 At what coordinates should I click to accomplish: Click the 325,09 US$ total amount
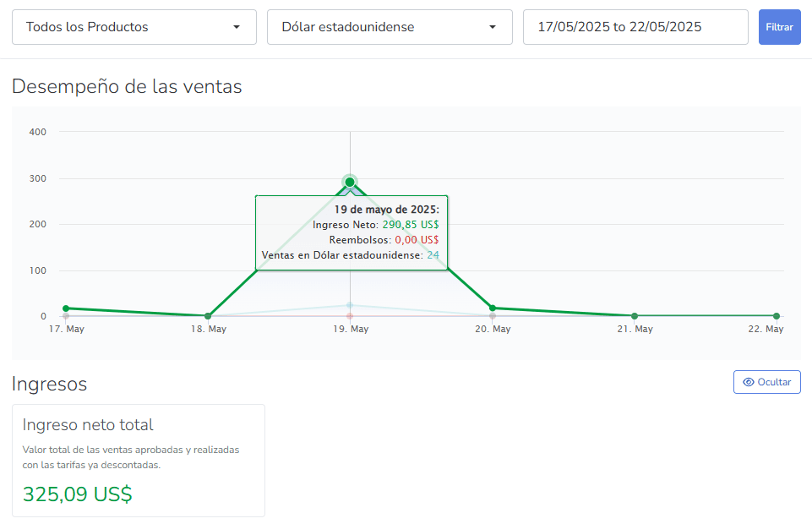tap(78, 494)
